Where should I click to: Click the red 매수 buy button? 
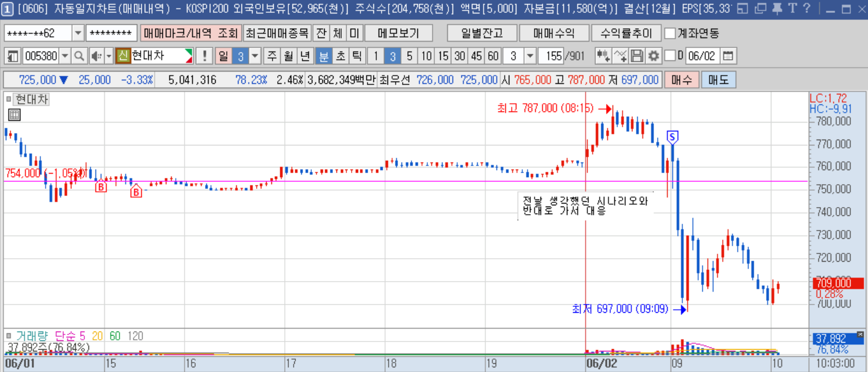pyautogui.click(x=682, y=80)
